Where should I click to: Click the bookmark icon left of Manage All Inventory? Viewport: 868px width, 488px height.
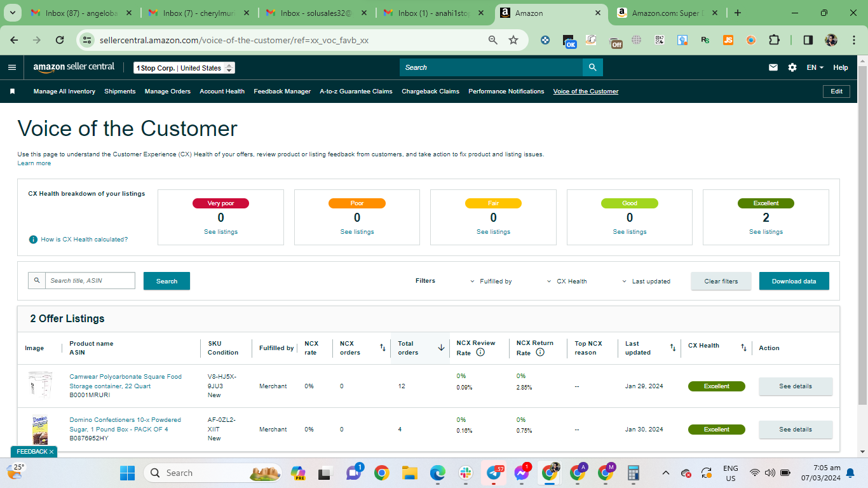coord(12,91)
